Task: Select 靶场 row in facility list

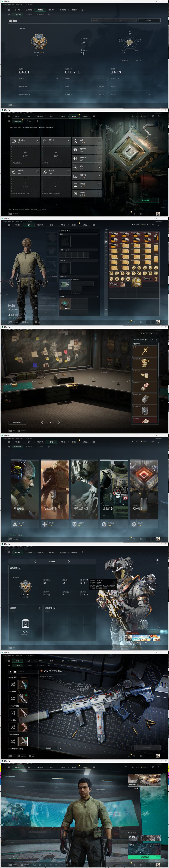Action: (87, 167)
